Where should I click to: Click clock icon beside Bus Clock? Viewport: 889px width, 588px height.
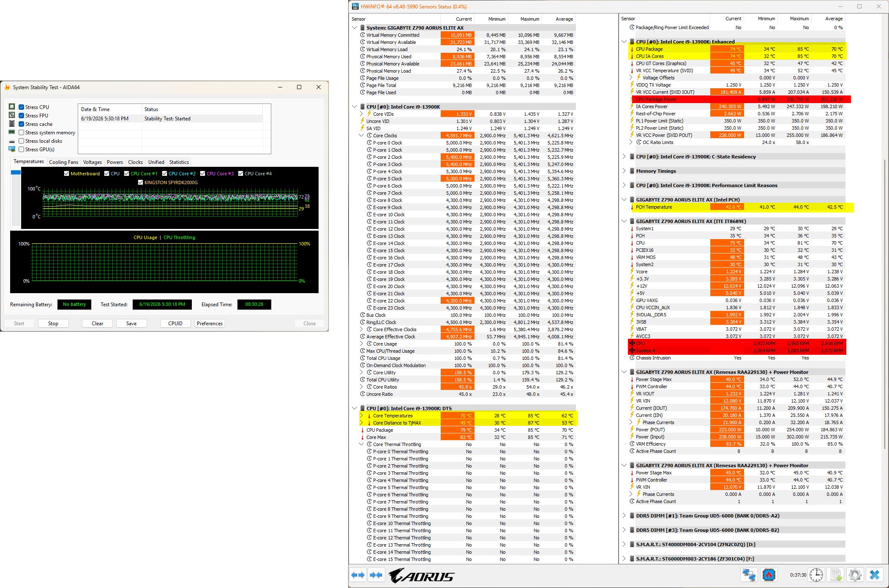363,315
